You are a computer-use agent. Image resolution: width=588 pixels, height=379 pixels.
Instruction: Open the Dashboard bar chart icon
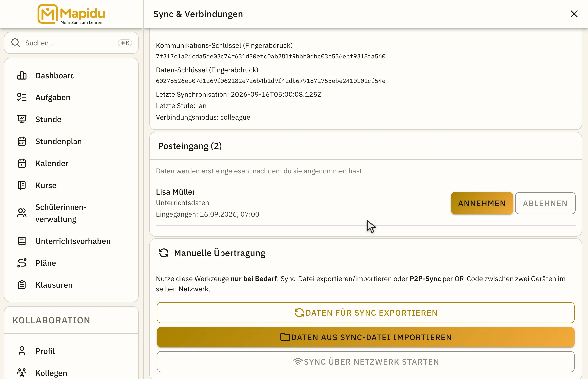22,75
